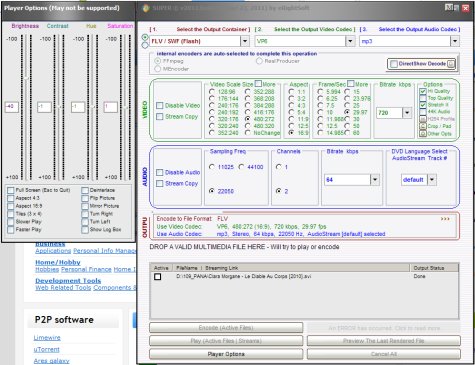The height and width of the screenshot is (365, 475).
Task: Click the small button beside DirectShow Decode
Action: pos(451,64)
